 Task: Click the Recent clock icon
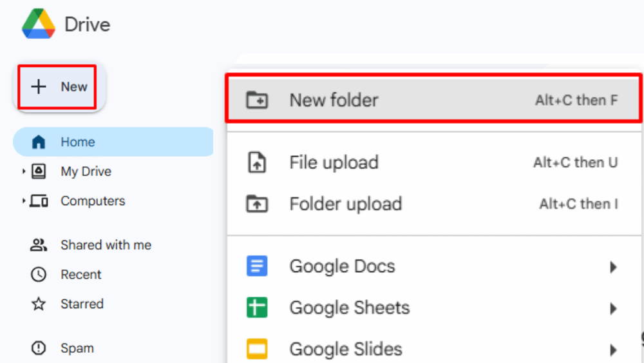click(x=39, y=275)
